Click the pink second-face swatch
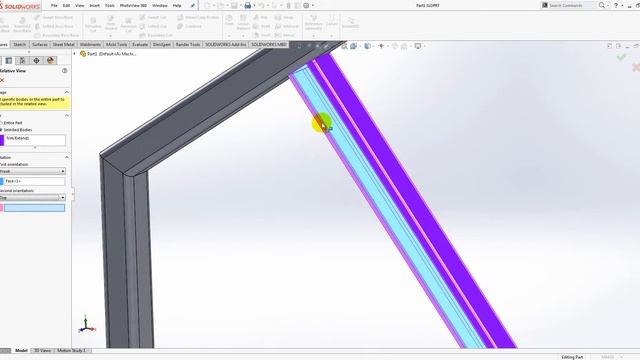640x360 pixels. 2,208
